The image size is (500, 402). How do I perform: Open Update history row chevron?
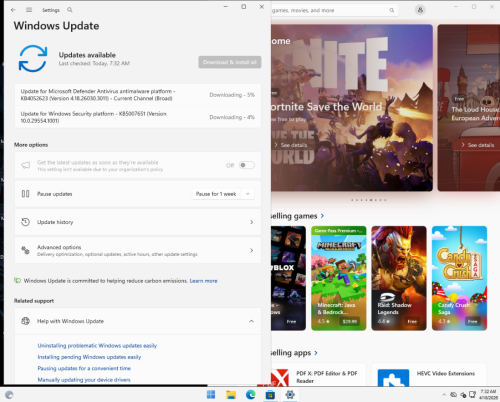click(x=252, y=222)
